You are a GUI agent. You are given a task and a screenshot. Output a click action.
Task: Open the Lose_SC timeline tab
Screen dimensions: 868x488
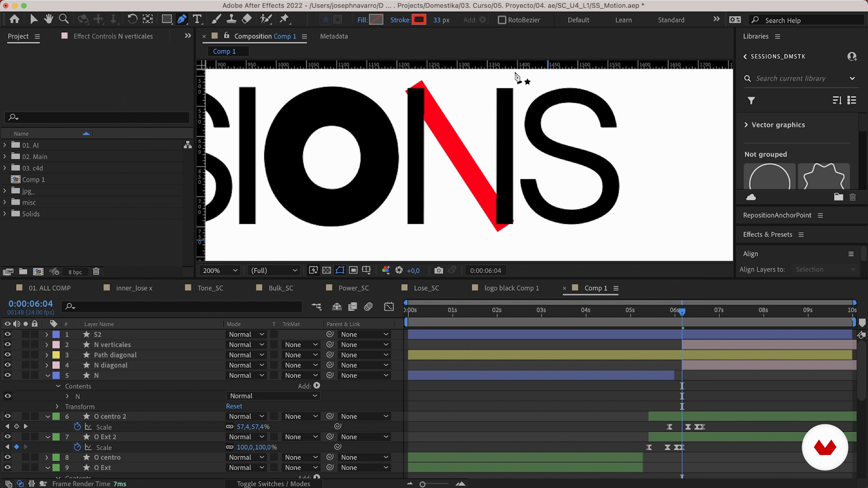pyautogui.click(x=426, y=288)
